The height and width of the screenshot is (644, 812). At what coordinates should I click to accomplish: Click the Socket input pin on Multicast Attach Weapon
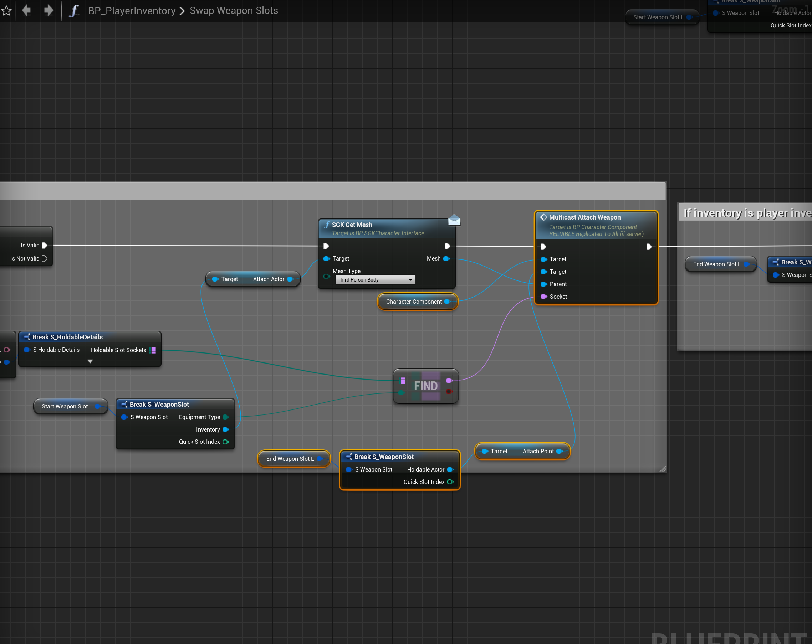pos(543,297)
